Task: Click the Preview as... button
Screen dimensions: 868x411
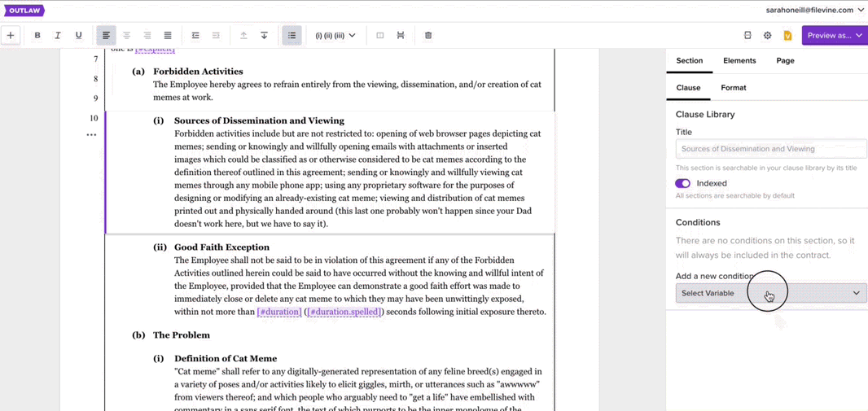Action: (834, 36)
